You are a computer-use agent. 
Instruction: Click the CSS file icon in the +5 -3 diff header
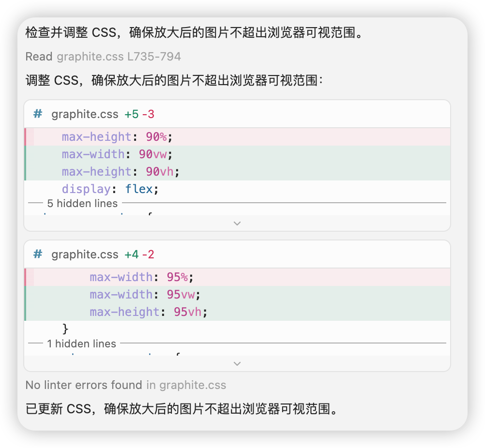[38, 114]
